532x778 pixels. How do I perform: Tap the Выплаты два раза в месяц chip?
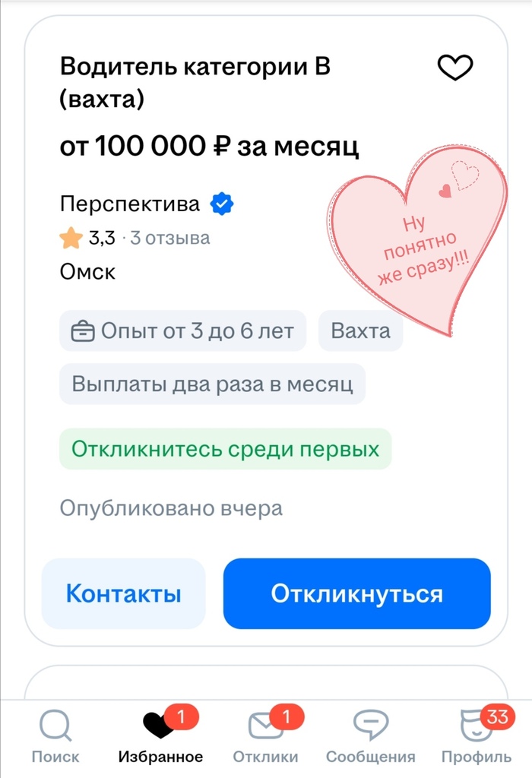pyautogui.click(x=213, y=384)
